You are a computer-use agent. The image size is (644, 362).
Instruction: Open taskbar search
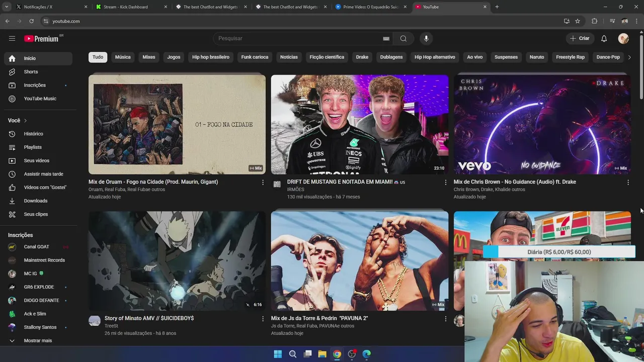point(293,354)
